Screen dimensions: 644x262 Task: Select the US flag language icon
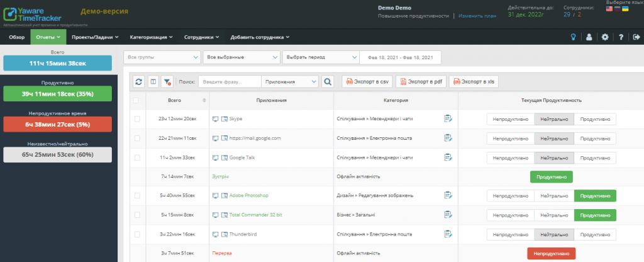pyautogui.click(x=609, y=9)
